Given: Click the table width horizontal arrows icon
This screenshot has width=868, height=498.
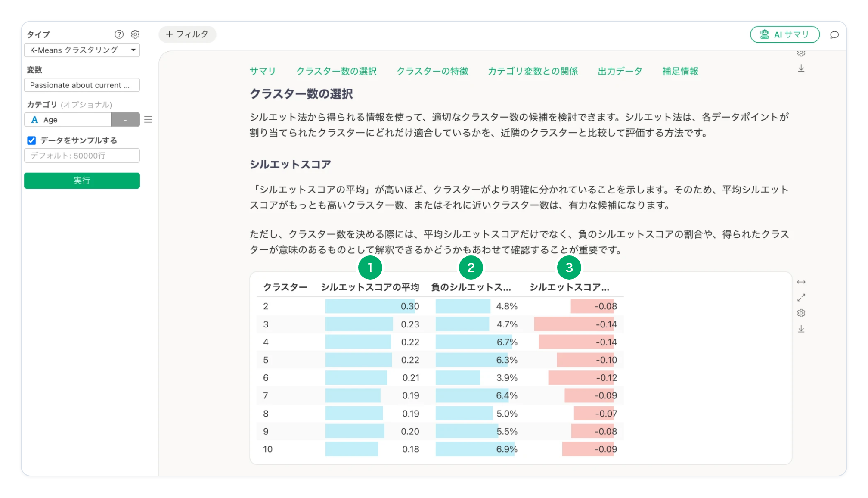Looking at the screenshot, I should pos(801,282).
